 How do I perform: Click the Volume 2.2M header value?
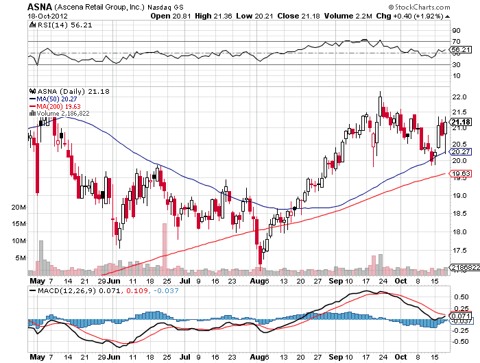[x=348, y=16]
